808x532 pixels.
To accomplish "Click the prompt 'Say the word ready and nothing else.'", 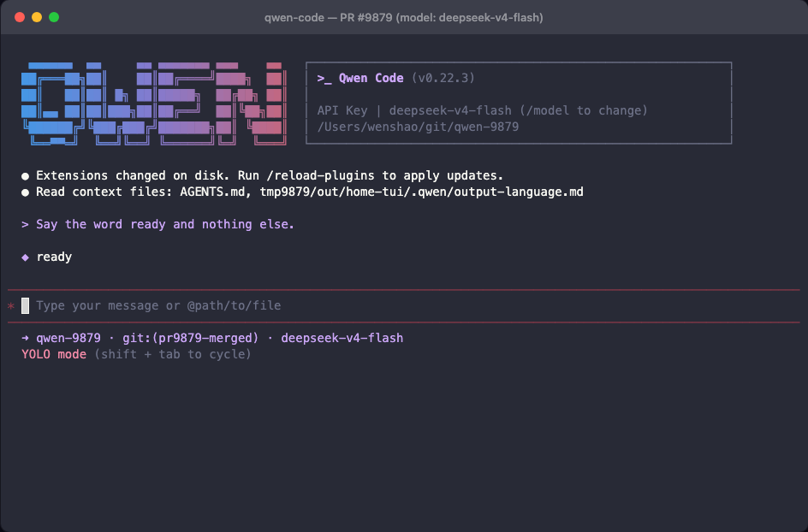I will (165, 225).
